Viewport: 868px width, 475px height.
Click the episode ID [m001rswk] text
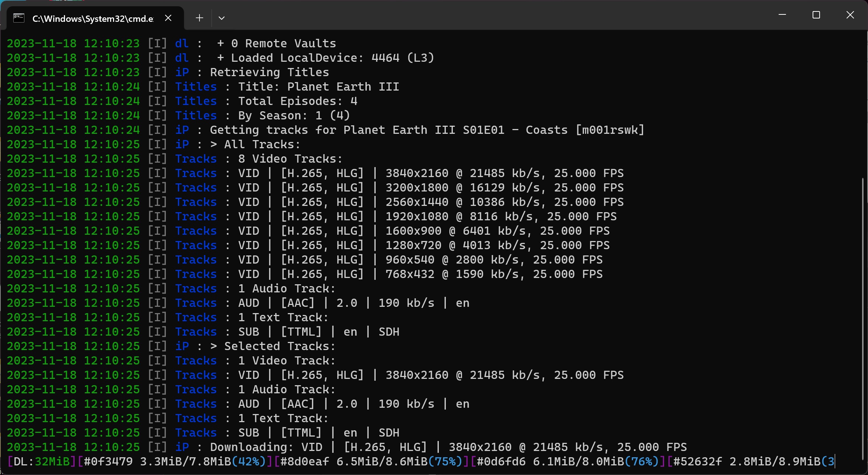coord(609,130)
